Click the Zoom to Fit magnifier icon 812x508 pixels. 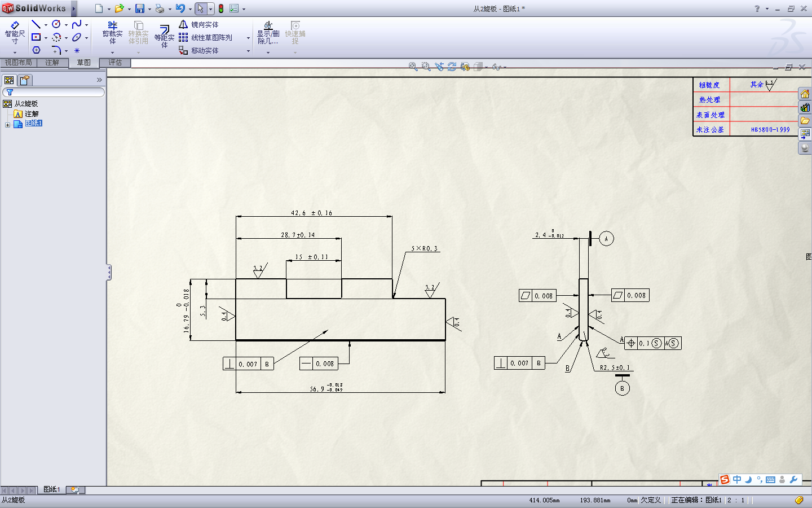pyautogui.click(x=413, y=67)
